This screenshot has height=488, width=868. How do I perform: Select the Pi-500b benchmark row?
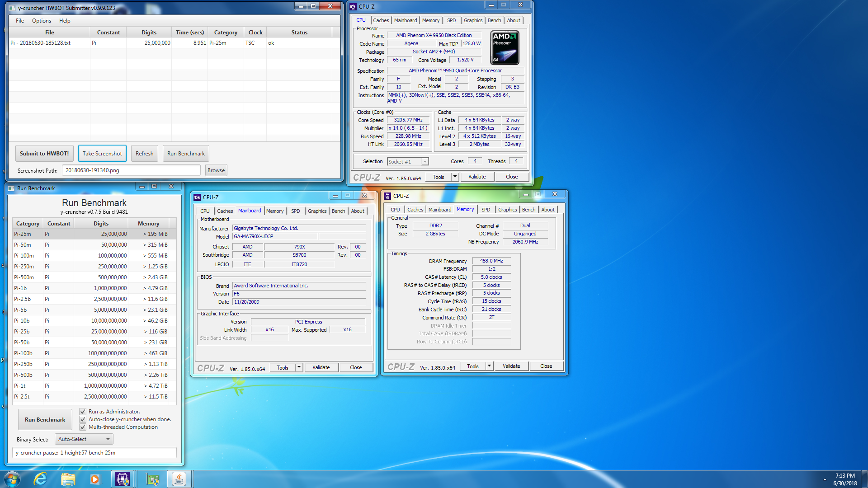94,375
